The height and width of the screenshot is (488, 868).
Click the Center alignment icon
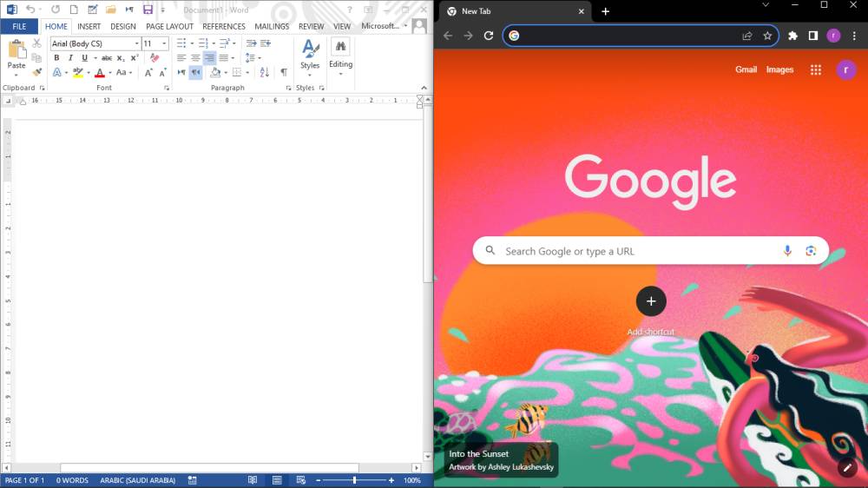[195, 57]
